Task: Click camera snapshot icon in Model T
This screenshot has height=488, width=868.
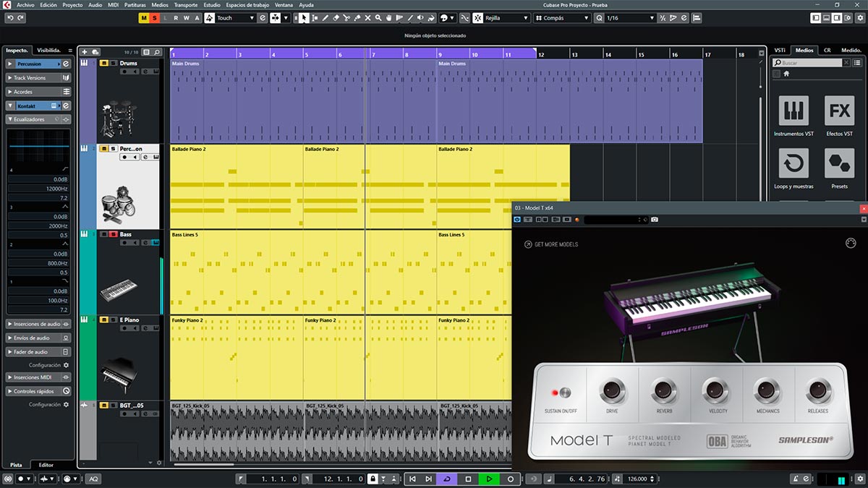Action: [x=655, y=219]
